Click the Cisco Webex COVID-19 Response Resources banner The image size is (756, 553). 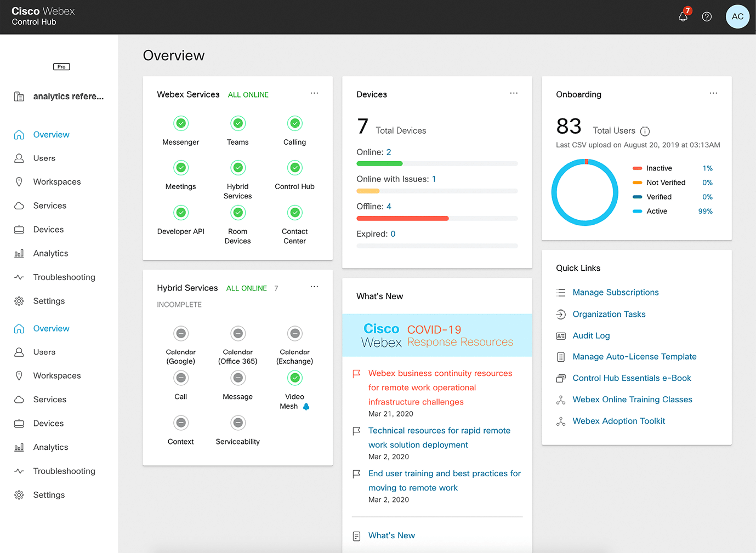click(x=437, y=335)
